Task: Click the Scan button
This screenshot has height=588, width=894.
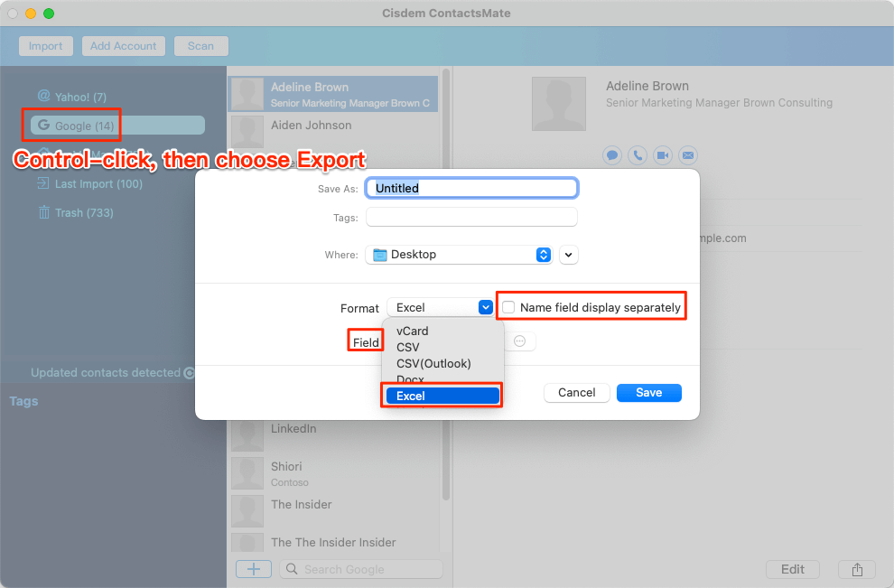Action: 200,46
